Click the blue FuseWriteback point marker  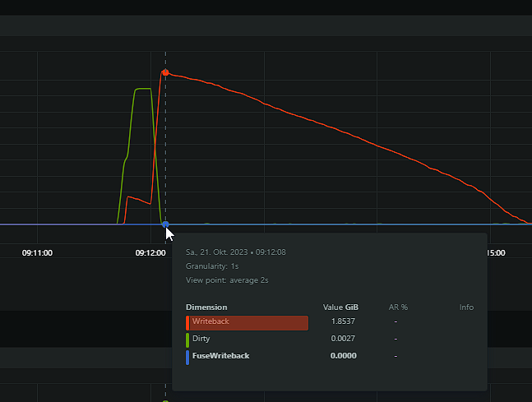[x=165, y=224]
